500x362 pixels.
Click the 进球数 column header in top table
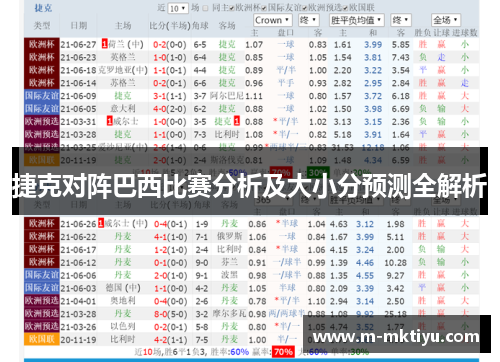click(465, 33)
